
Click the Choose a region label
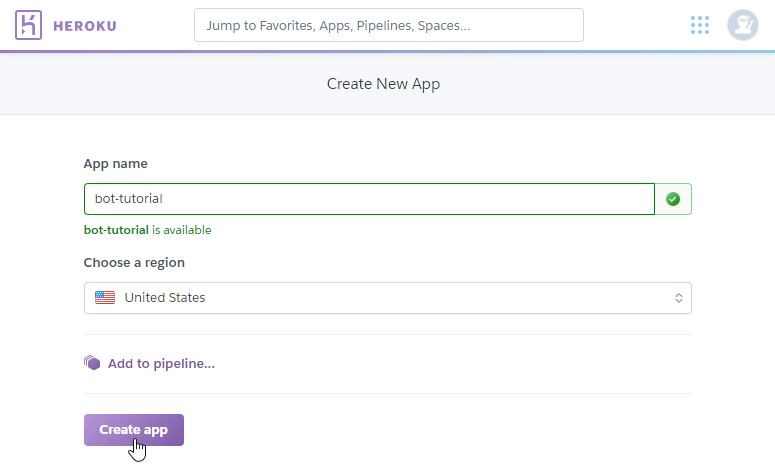coord(134,262)
